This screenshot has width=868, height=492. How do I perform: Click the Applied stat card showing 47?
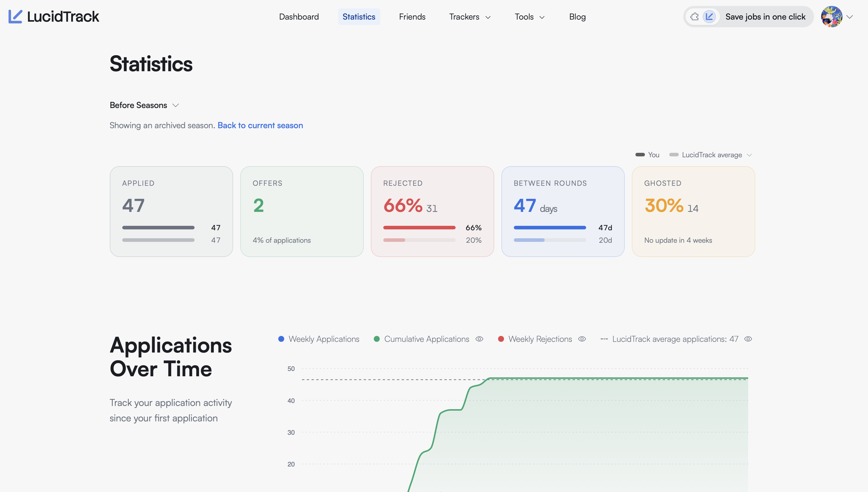point(171,212)
